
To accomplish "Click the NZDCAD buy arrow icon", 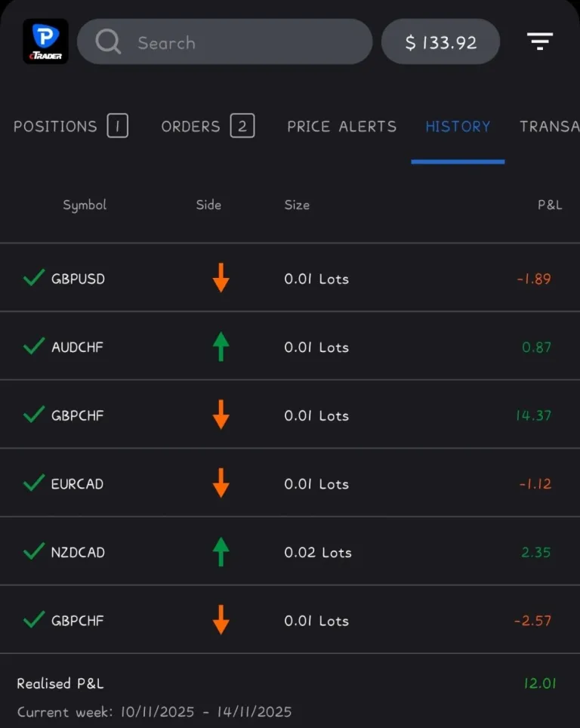I will [x=221, y=552].
